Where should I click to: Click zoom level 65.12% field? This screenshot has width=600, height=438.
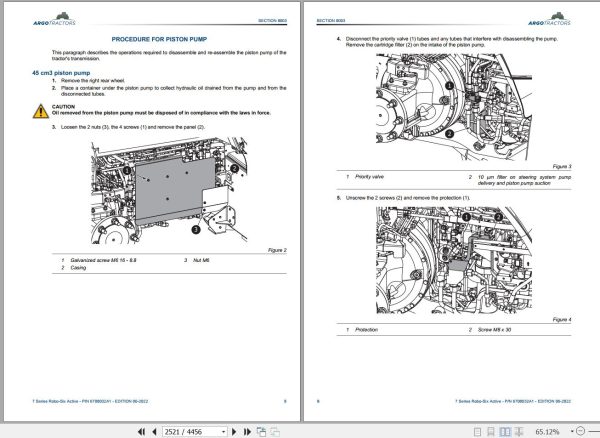point(547,431)
